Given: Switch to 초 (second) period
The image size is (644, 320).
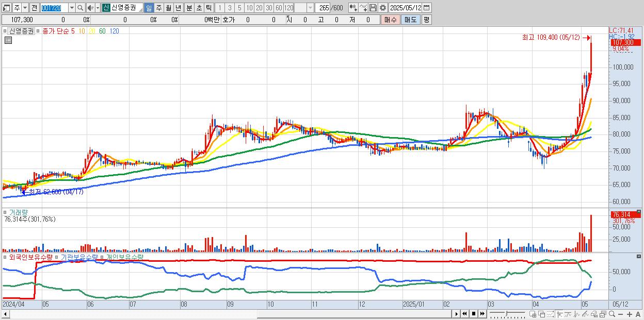Looking at the screenshot, I should [x=199, y=8].
